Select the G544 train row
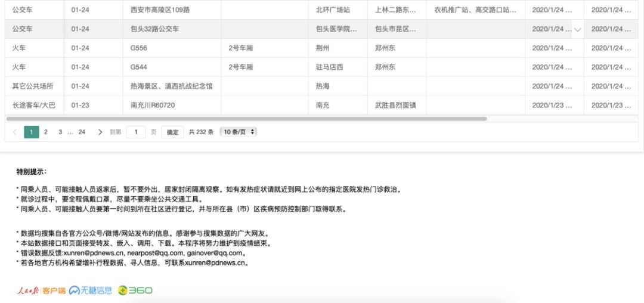This screenshot has width=644, height=303. (139, 67)
